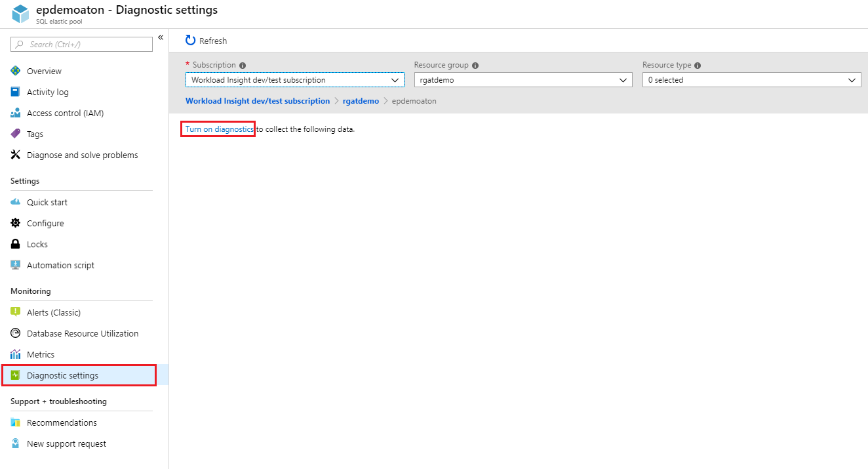The height and width of the screenshot is (469, 868).
Task: Click the Turn on diagnostics link
Action: tap(218, 129)
